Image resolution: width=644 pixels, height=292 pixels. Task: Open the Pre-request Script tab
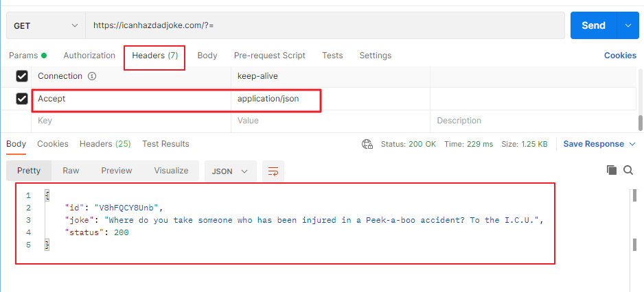(x=269, y=56)
